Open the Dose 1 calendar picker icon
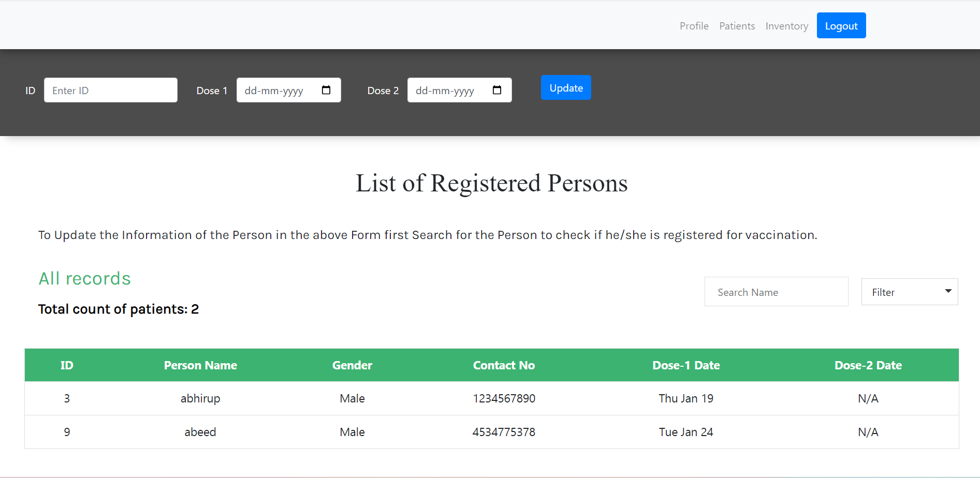The width and height of the screenshot is (980, 478). pyautogui.click(x=326, y=89)
